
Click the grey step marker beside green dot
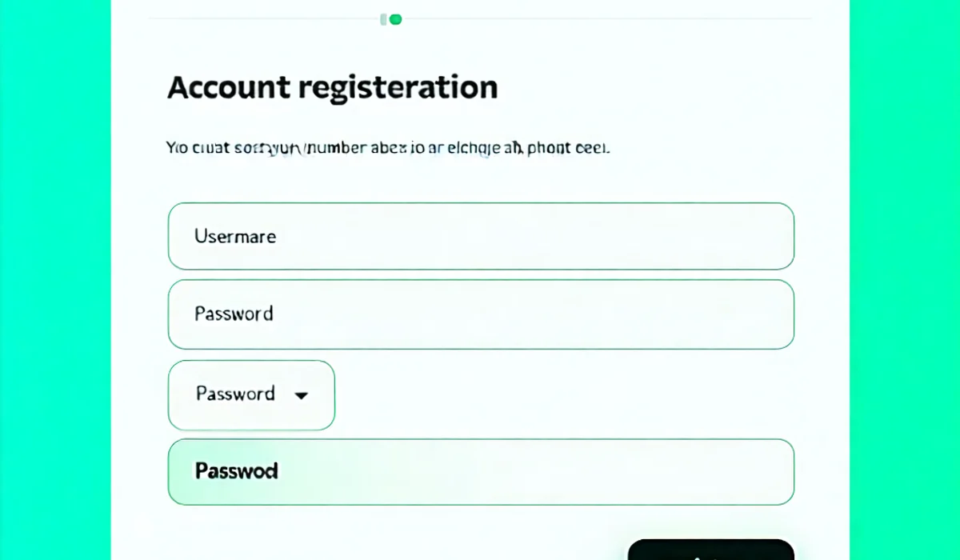tap(384, 19)
